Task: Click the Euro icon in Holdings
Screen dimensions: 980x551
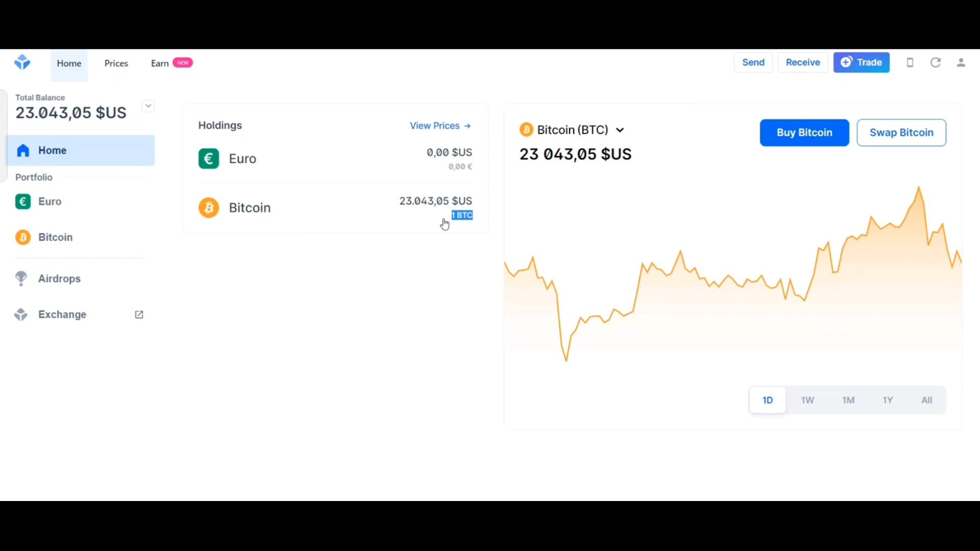Action: (x=209, y=159)
